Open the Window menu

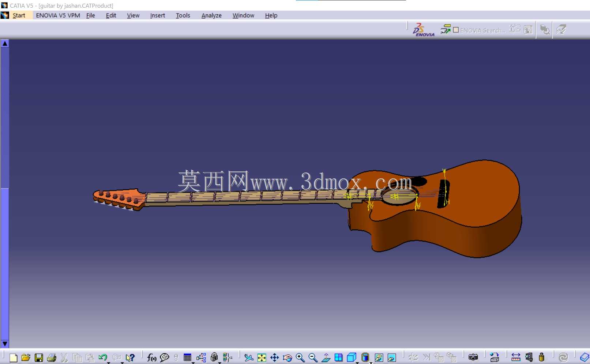coord(243,15)
